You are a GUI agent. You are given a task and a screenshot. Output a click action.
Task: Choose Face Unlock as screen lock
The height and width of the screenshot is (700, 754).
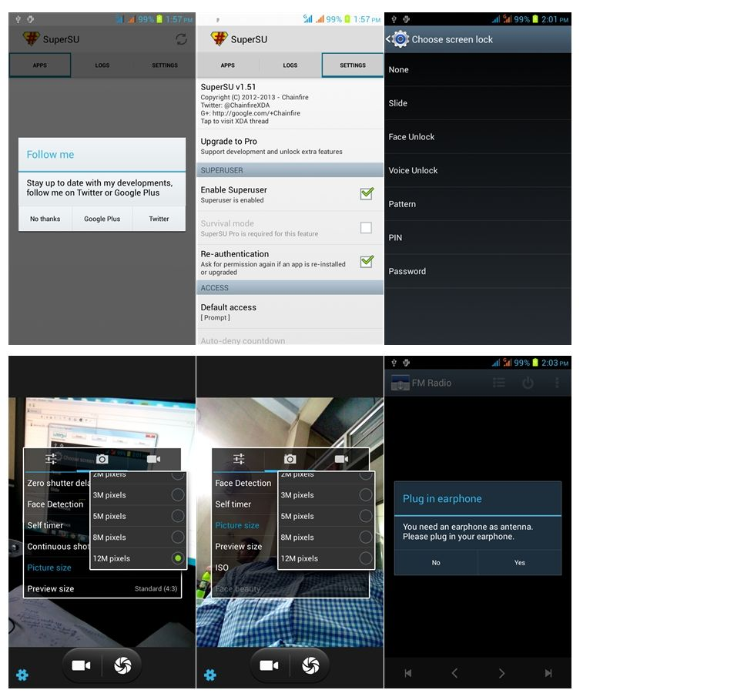point(478,137)
